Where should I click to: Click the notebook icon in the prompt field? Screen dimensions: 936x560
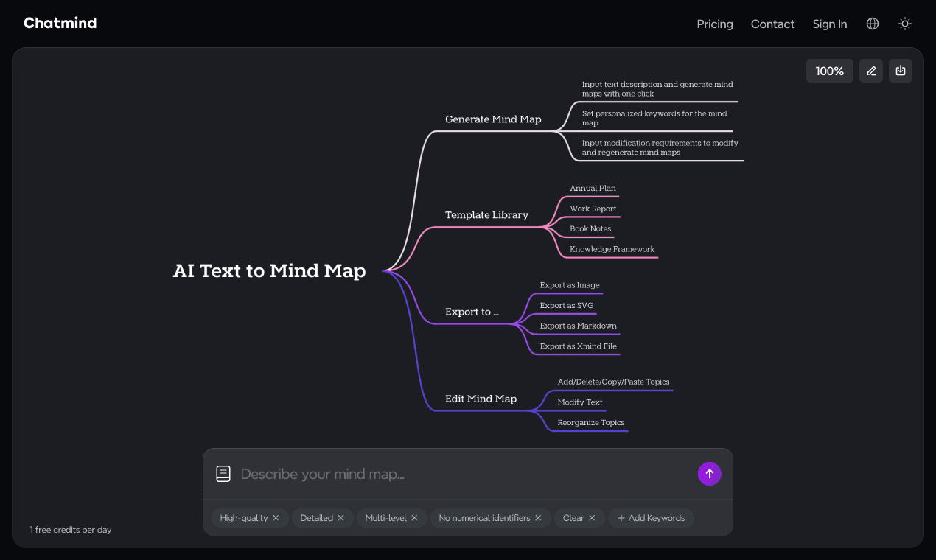(x=223, y=473)
